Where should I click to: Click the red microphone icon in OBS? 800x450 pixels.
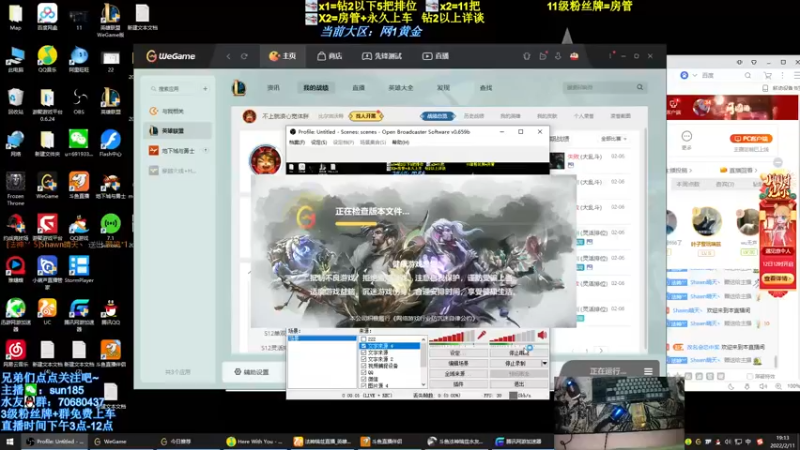pyautogui.click(x=481, y=335)
